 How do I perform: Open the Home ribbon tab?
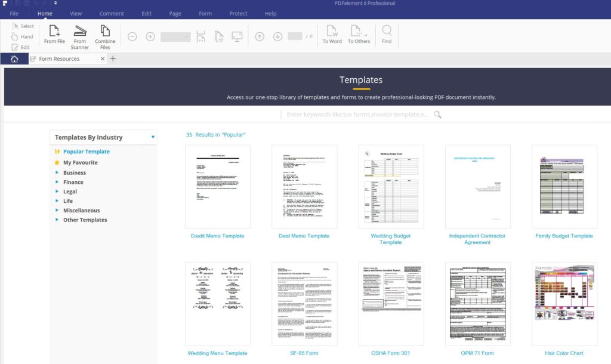45,14
